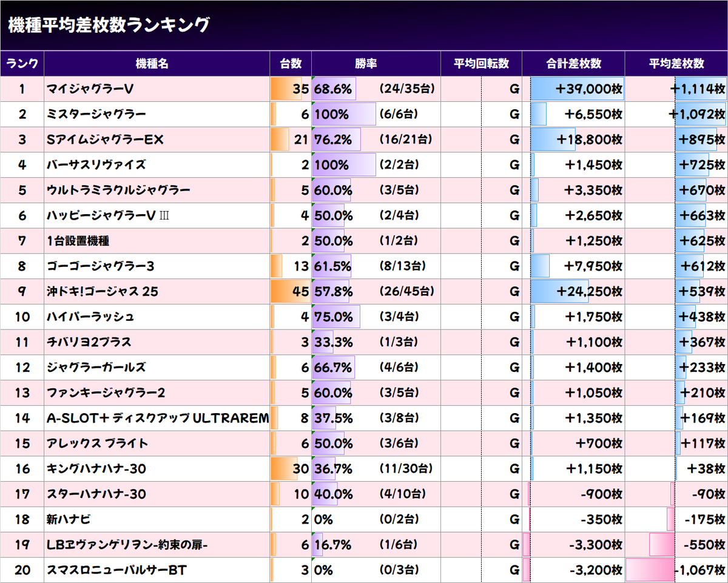Click the -3,200枚 total difference value
Image resolution: width=728 pixels, height=583 pixels.
596,570
